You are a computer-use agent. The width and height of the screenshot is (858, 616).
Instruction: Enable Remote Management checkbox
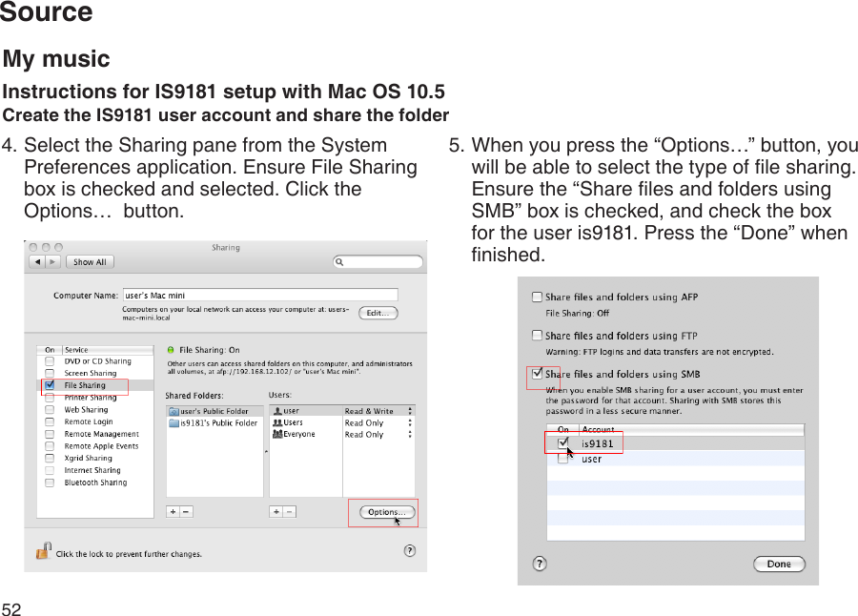click(50, 434)
